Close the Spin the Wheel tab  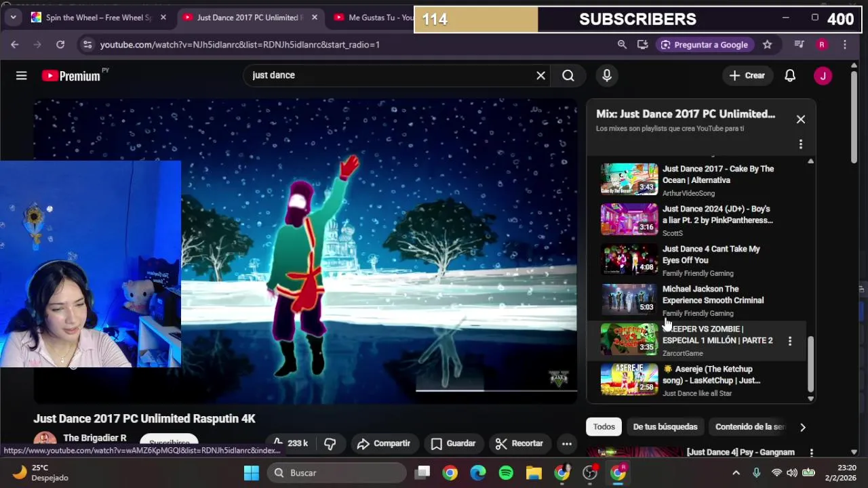click(x=163, y=18)
